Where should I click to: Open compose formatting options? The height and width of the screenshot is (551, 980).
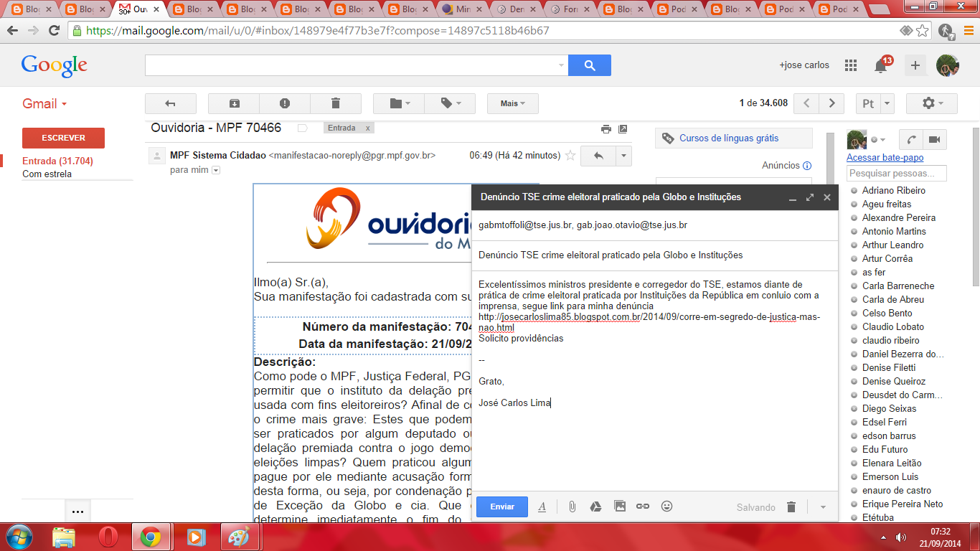pos(542,507)
